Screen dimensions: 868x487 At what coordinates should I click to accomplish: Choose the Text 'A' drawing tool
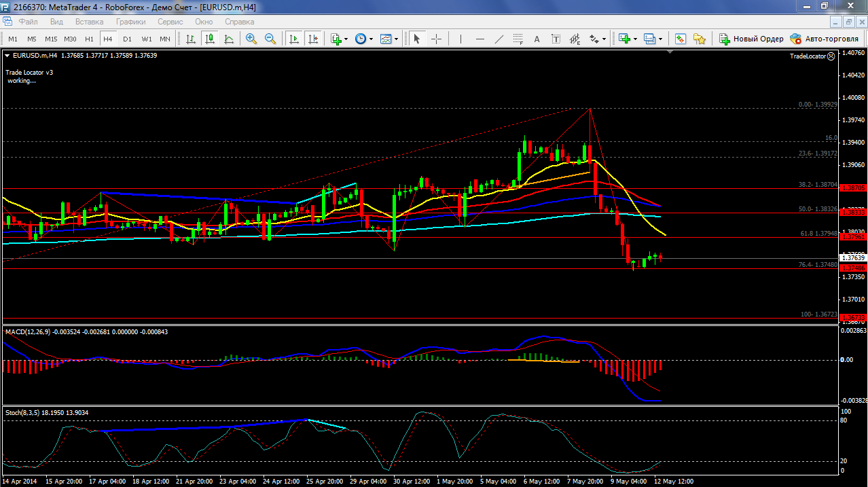(x=537, y=39)
